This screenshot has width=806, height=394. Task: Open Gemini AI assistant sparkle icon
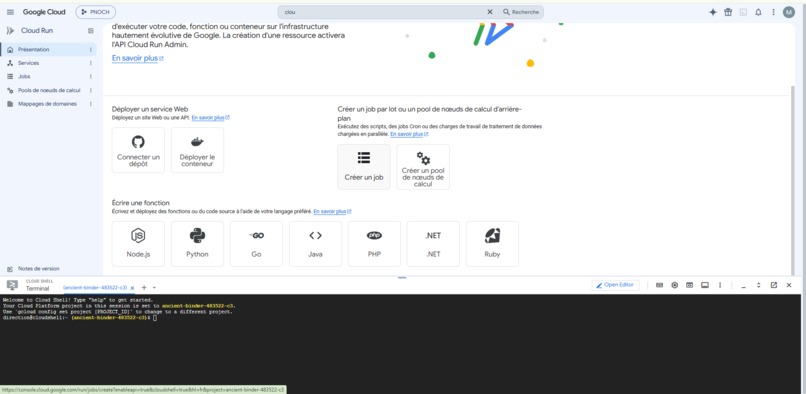point(713,12)
